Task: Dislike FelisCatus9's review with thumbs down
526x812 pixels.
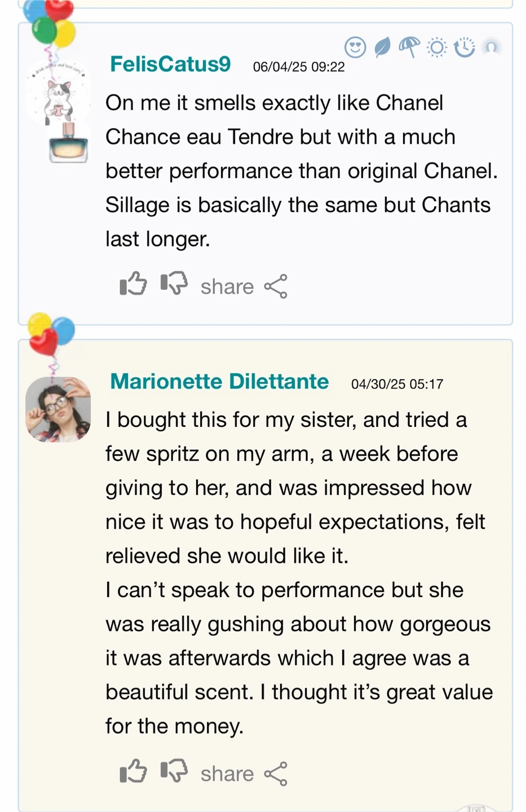Action: [x=174, y=284]
